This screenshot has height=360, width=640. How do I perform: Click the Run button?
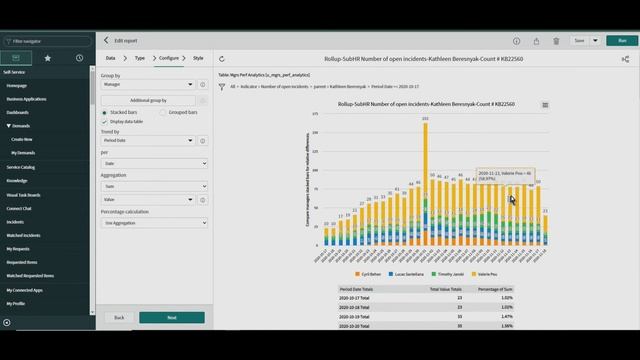[x=622, y=40]
